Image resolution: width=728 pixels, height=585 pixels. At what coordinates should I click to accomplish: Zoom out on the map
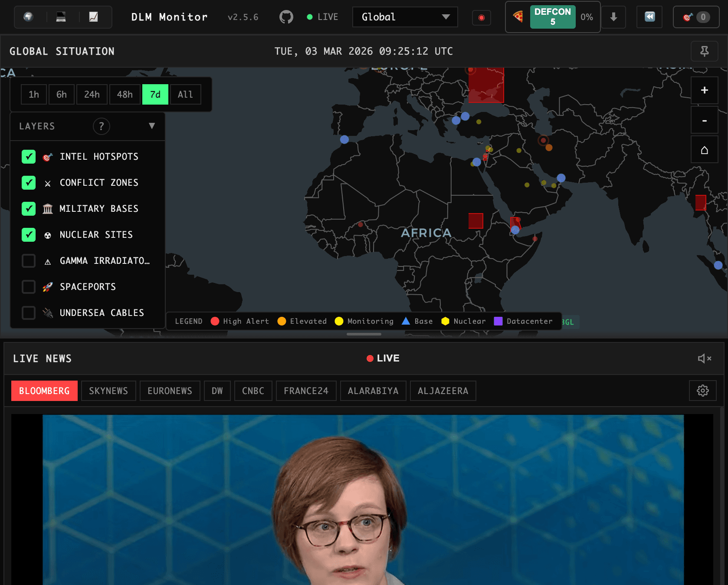pos(705,120)
